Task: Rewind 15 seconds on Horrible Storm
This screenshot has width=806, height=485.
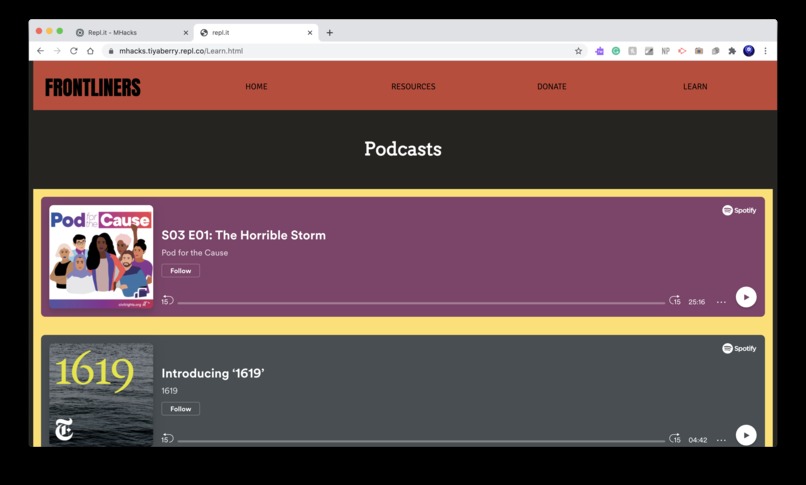Action: [167, 301]
